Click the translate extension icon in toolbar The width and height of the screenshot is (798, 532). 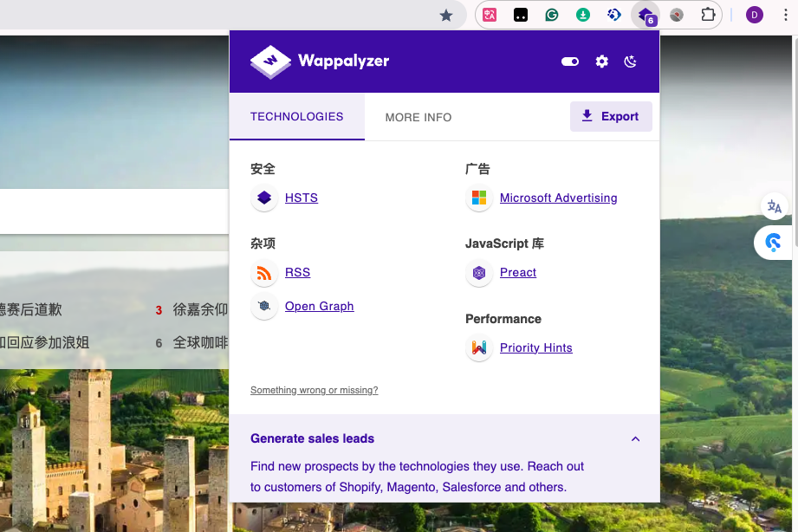(x=490, y=15)
